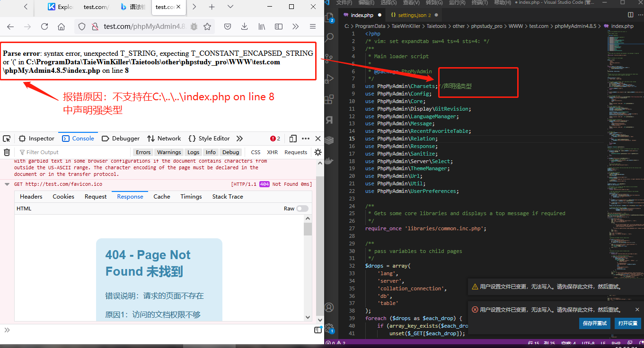
Task: Click the response scrollbar down arrow
Action: click(308, 317)
